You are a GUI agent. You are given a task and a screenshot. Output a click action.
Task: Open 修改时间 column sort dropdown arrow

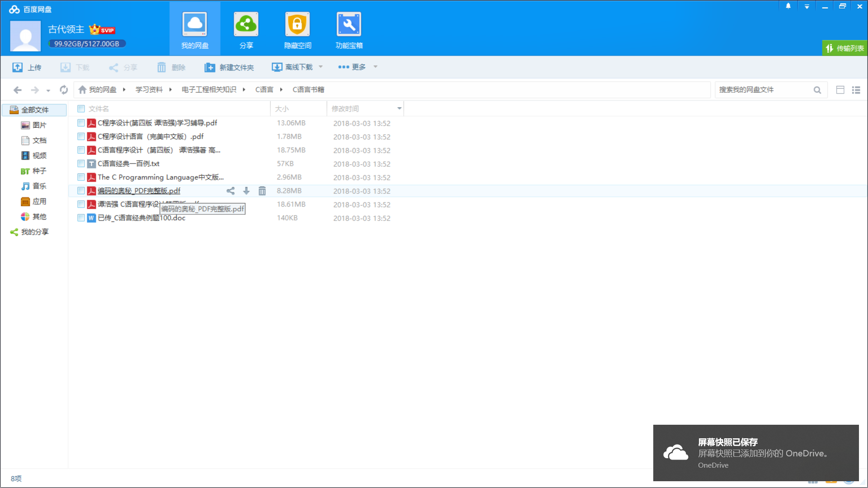pos(399,108)
